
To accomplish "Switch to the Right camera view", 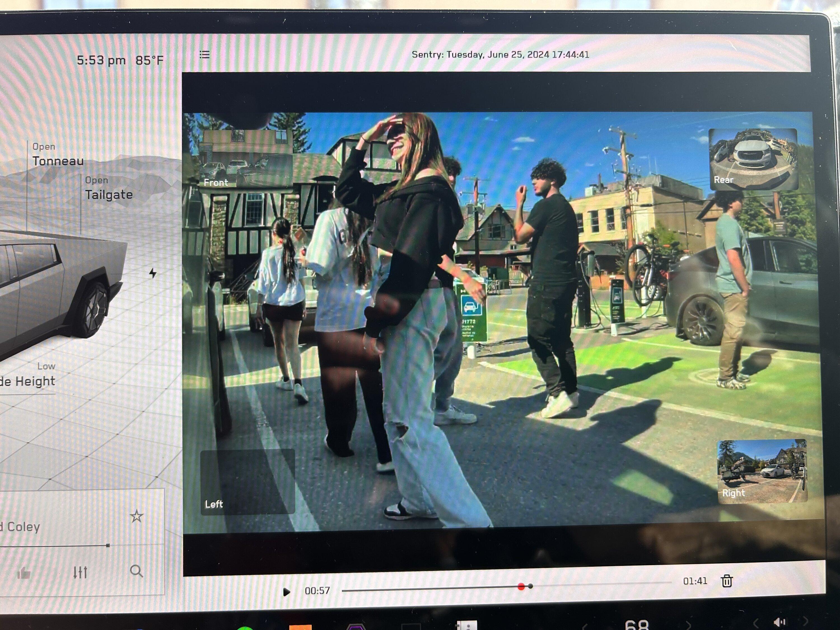I will tap(762, 471).
